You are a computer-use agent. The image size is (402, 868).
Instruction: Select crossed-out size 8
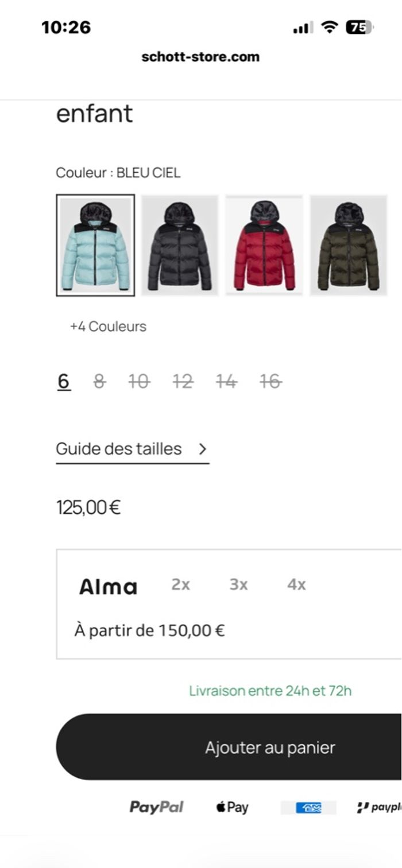99,381
